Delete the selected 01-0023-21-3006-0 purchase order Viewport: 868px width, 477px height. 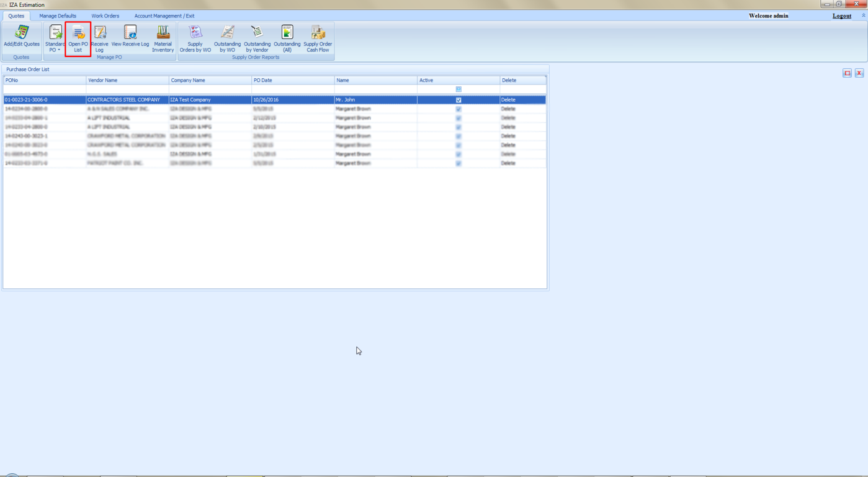[x=508, y=100]
